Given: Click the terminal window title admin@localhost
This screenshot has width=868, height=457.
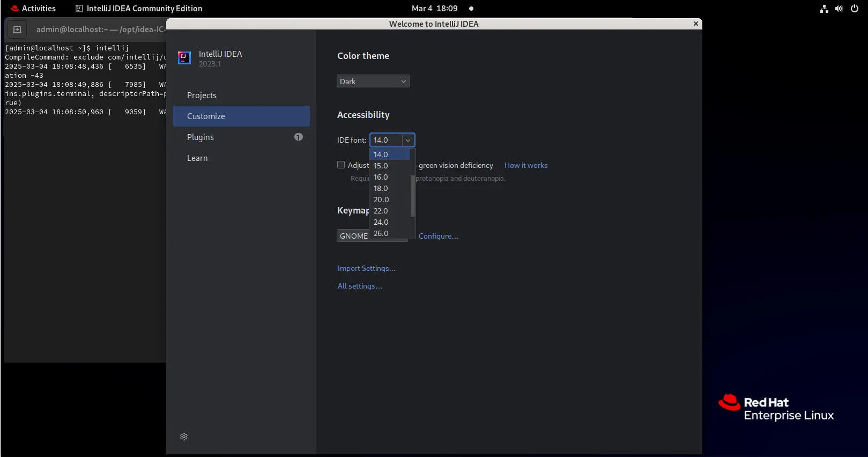Looking at the screenshot, I should click(x=101, y=30).
